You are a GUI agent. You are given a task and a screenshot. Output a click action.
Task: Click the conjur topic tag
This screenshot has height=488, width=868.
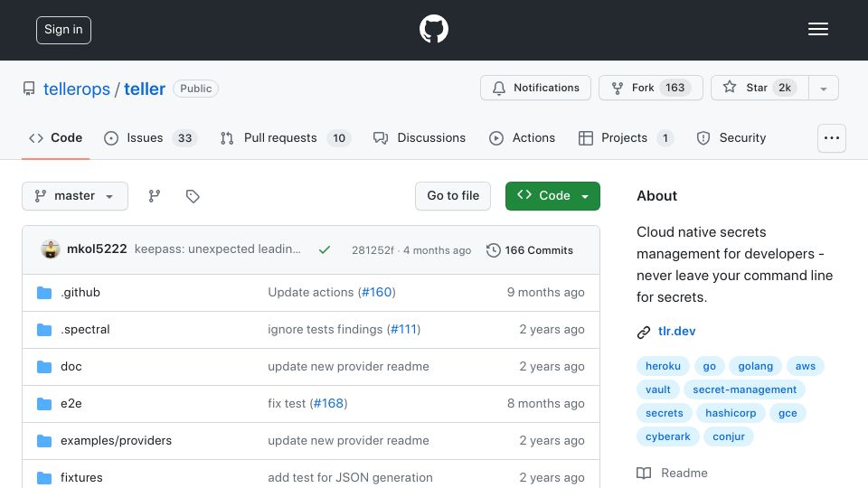[x=729, y=436]
